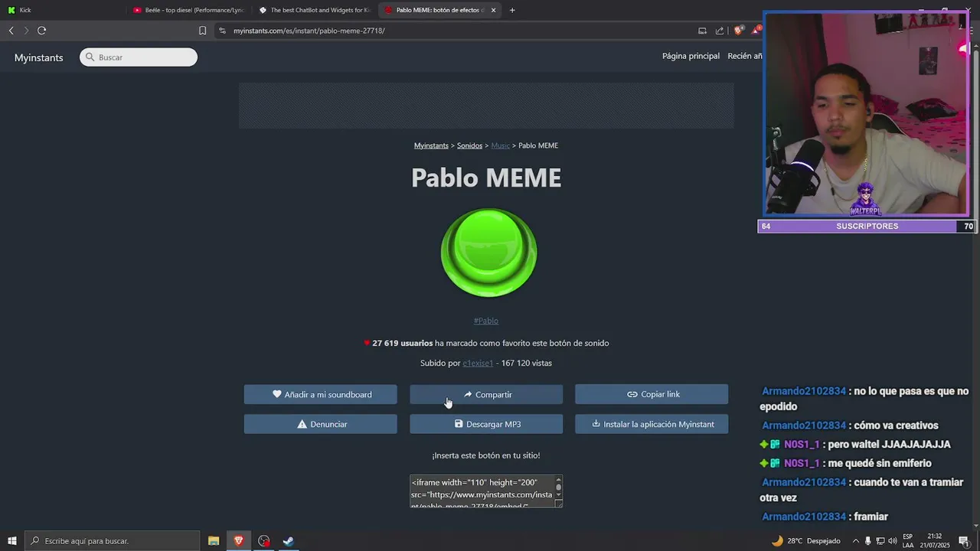Image resolution: width=980 pixels, height=551 pixels.
Task: Click the embed box scroll-up arrow
Action: pos(559,479)
